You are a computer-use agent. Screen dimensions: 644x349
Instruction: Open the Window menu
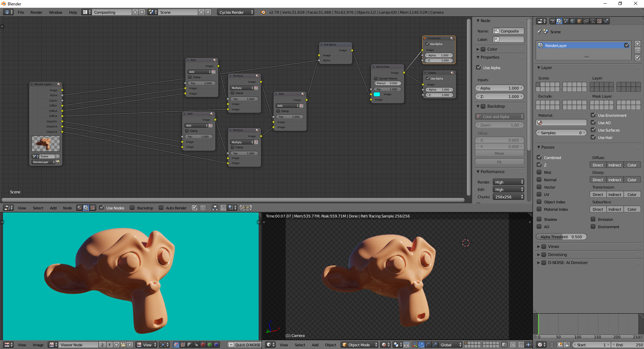[55, 12]
